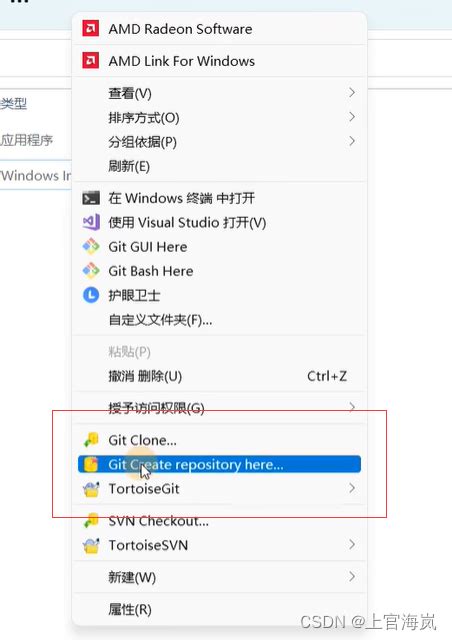
Task: Expand the 新建(W) submenu arrow
Action: point(352,577)
